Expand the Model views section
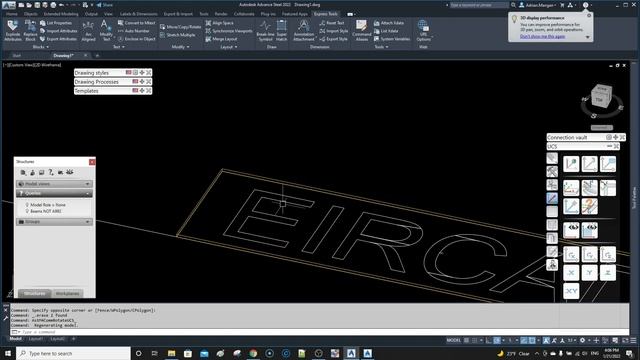The height and width of the screenshot is (360, 640). pyautogui.click(x=54, y=184)
